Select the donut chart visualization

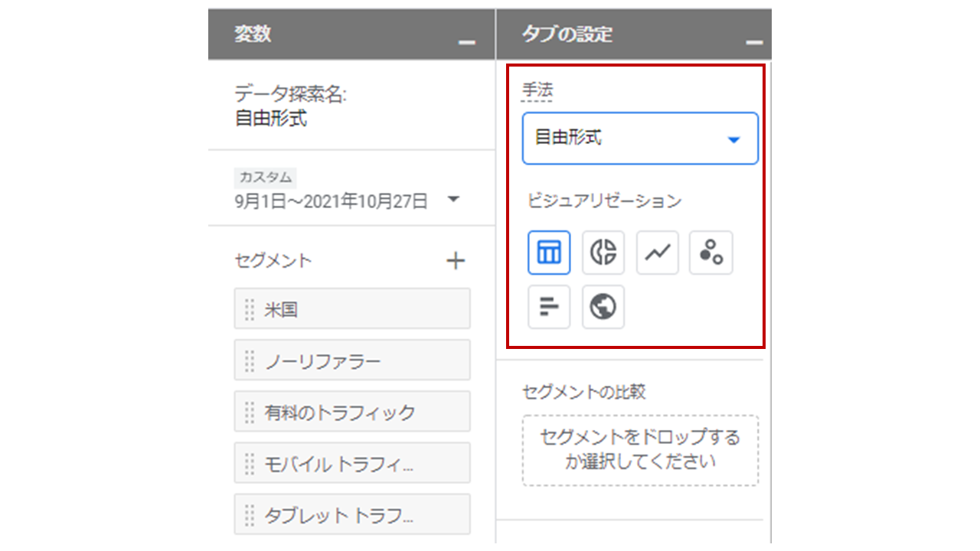click(603, 252)
